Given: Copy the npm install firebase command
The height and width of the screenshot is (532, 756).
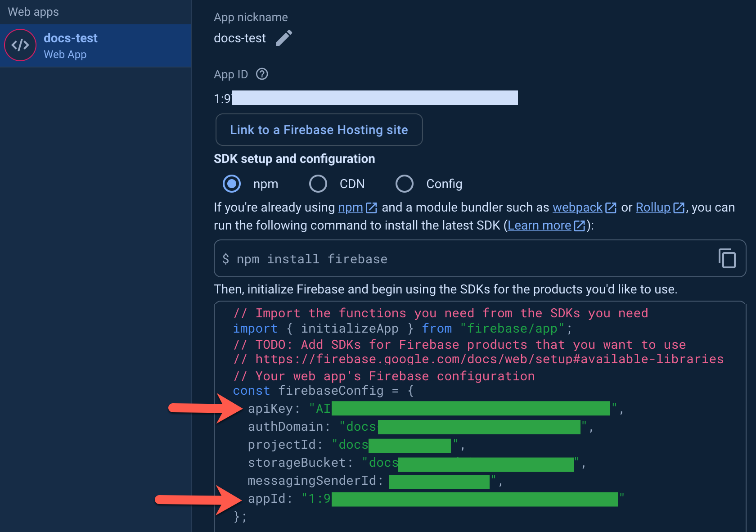Looking at the screenshot, I should point(727,258).
